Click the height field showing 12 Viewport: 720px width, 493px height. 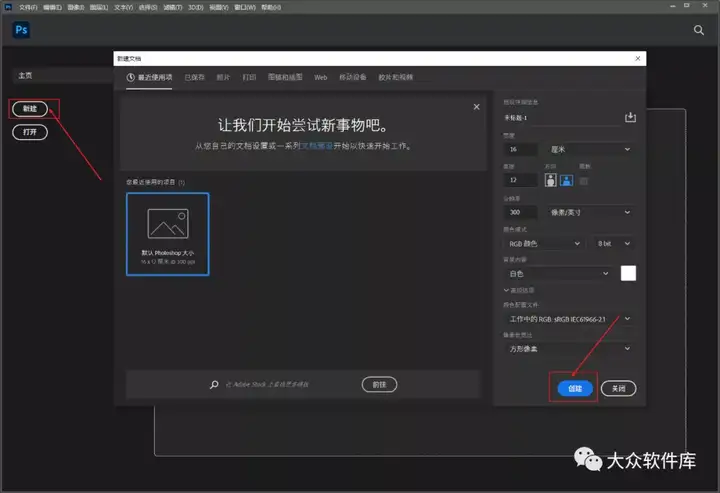[x=520, y=180]
